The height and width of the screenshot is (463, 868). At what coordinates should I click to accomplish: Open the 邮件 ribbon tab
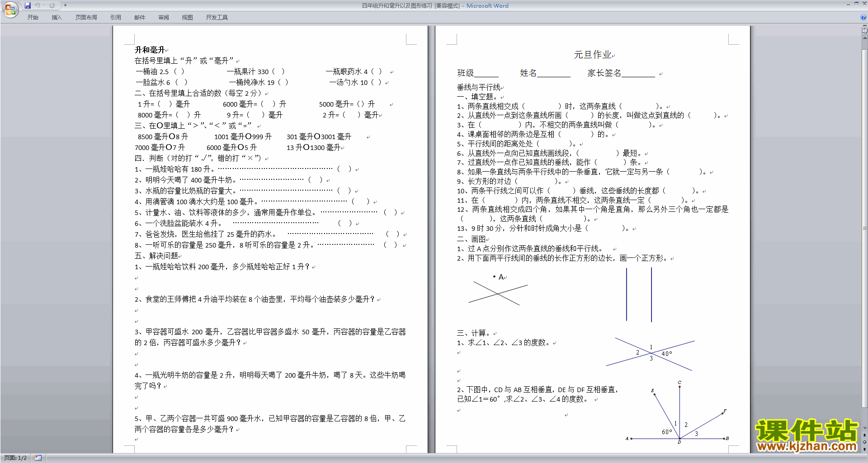[140, 18]
